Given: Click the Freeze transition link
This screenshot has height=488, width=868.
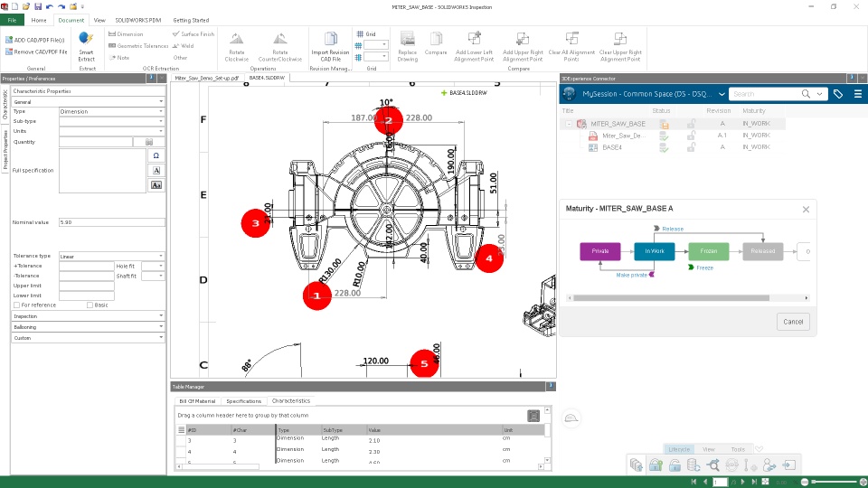Looking at the screenshot, I should 704,267.
